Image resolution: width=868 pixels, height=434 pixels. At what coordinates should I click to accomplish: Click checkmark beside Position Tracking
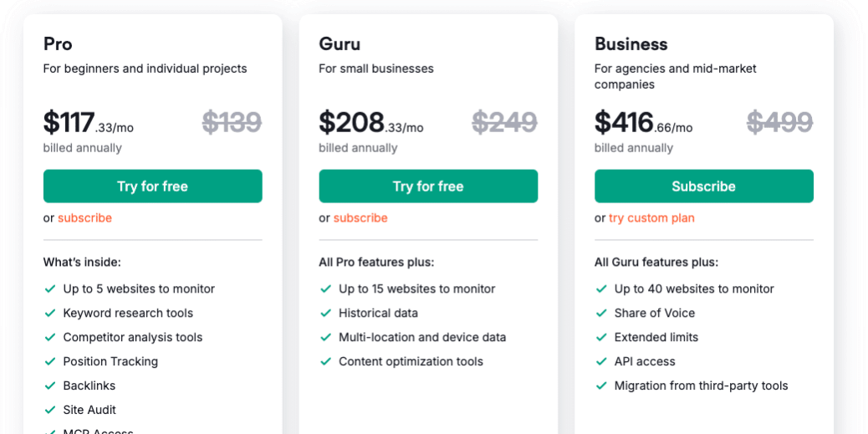49,362
